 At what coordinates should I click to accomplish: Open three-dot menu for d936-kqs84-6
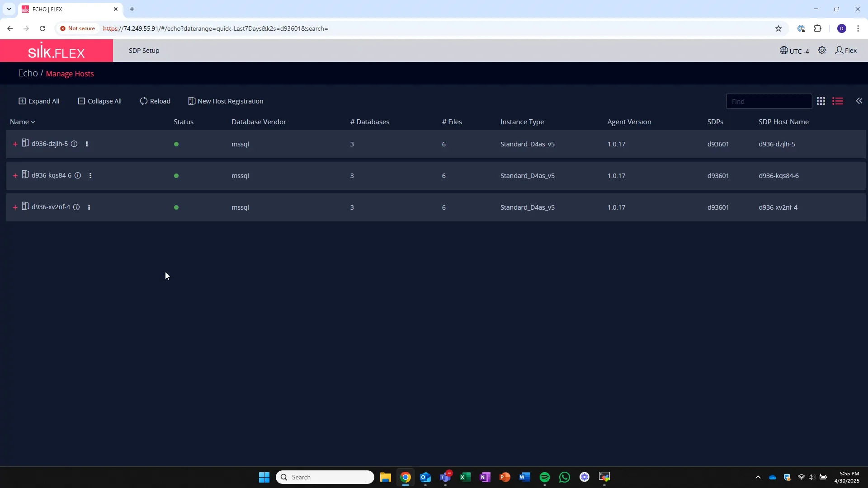(x=90, y=176)
